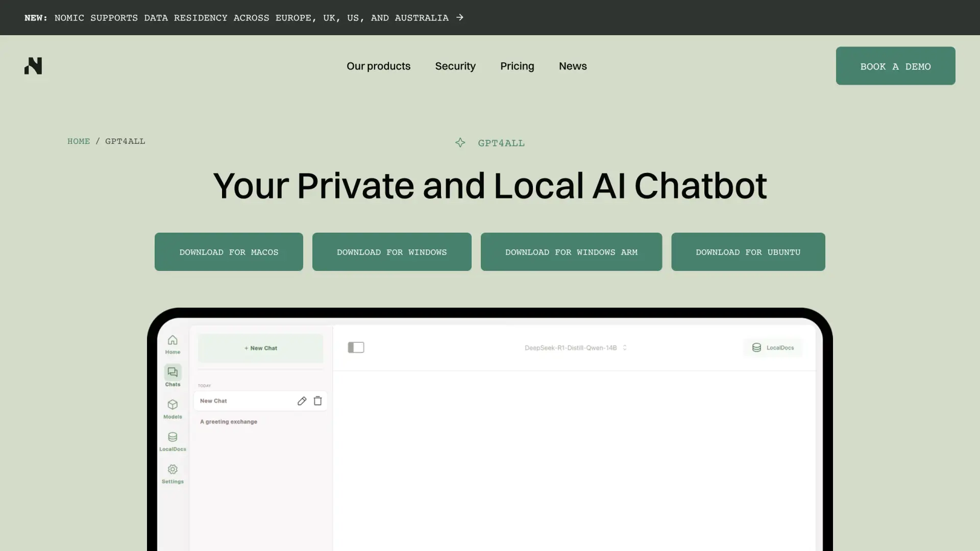Select the New Chat row
Image resolution: width=980 pixels, height=551 pixels.
[260, 401]
